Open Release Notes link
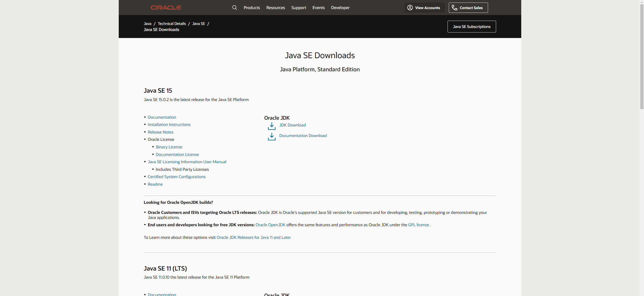Viewport: 644px width, 296px height. click(160, 132)
